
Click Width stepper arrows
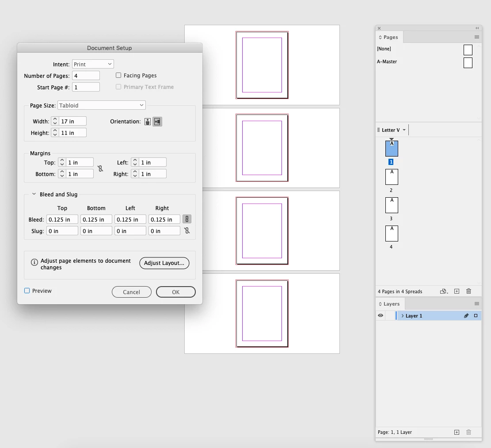(55, 121)
